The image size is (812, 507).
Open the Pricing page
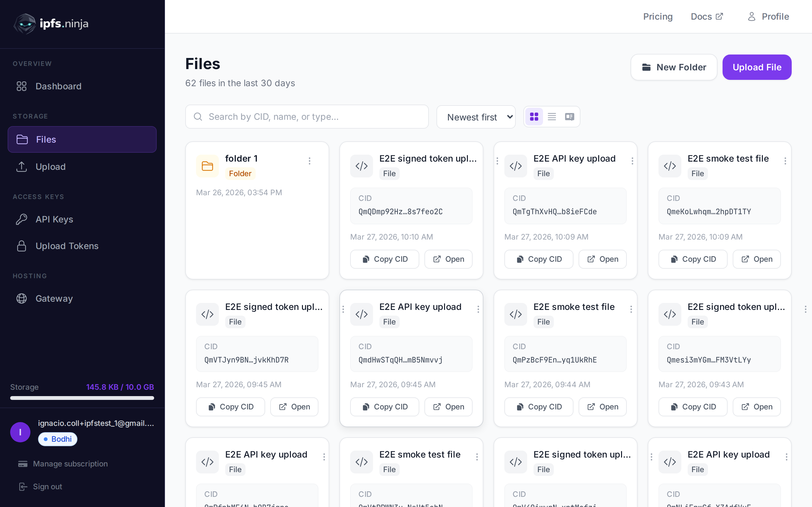coord(657,16)
